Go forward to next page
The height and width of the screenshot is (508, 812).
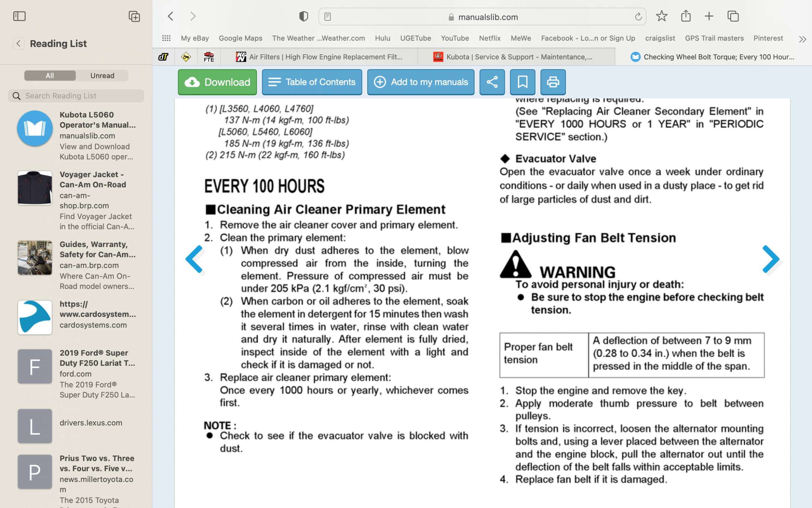(x=193, y=16)
